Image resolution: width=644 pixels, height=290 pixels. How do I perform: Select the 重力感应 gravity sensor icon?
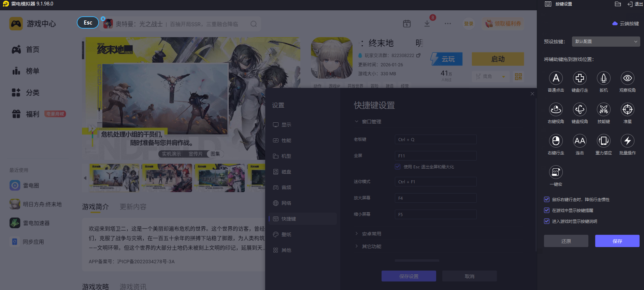click(x=604, y=141)
